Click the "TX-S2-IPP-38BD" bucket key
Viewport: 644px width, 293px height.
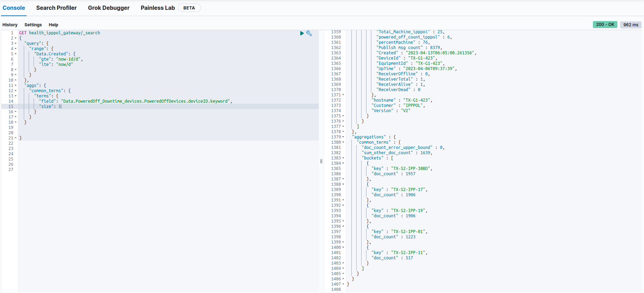pos(411,169)
